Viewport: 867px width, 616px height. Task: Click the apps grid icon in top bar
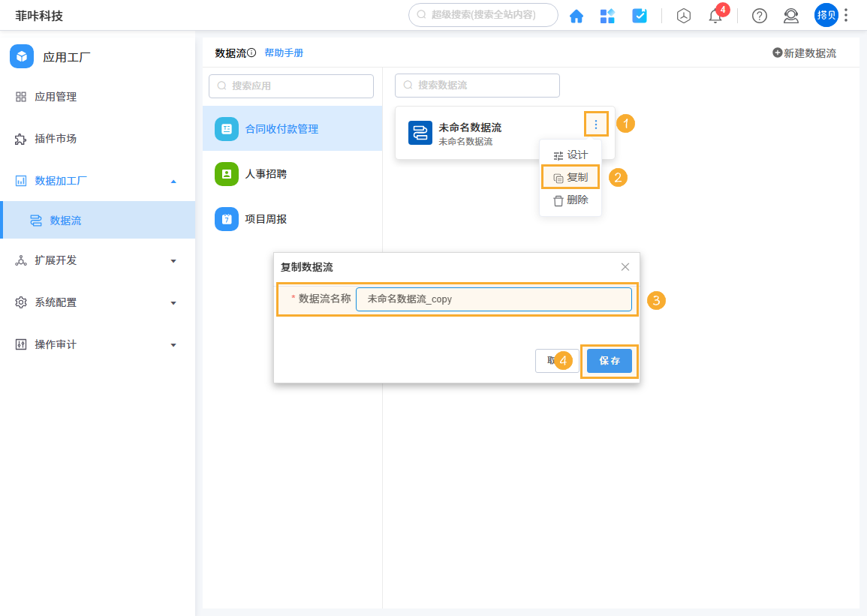tap(607, 15)
